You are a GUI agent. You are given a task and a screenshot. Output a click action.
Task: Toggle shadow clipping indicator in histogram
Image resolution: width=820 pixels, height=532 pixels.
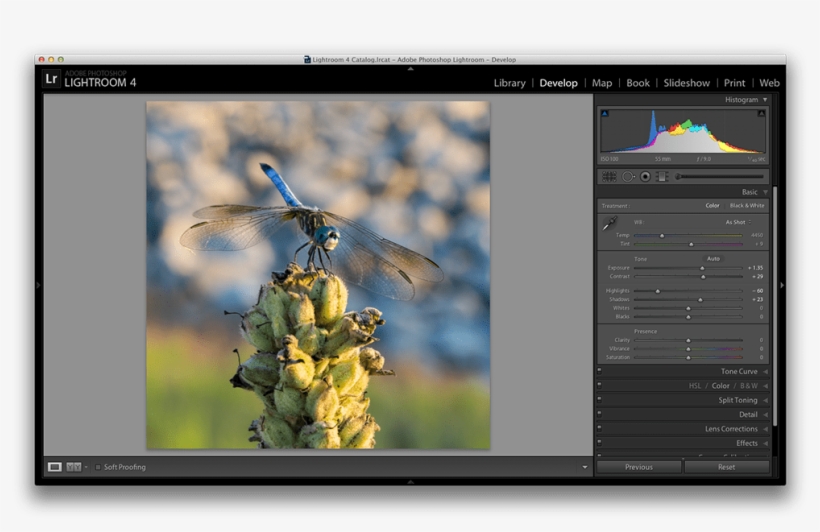[605, 113]
